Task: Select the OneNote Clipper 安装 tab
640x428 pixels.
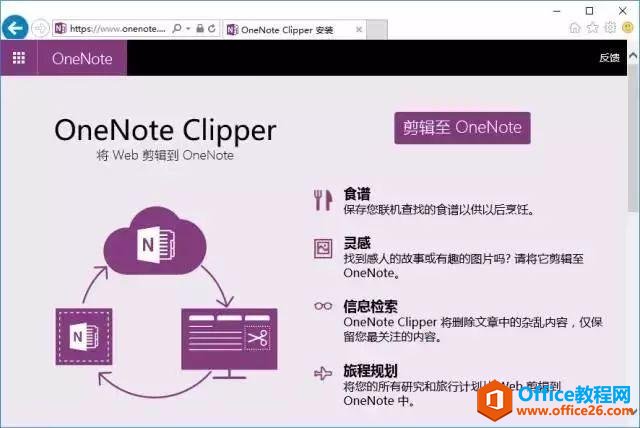Action: click(294, 30)
